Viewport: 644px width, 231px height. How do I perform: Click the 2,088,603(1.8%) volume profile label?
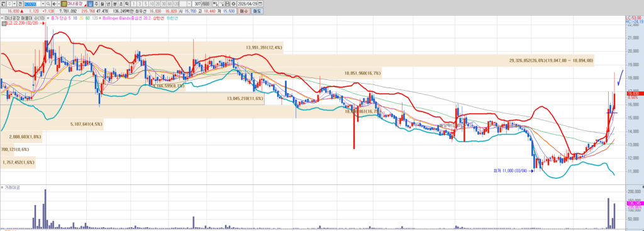(25, 137)
